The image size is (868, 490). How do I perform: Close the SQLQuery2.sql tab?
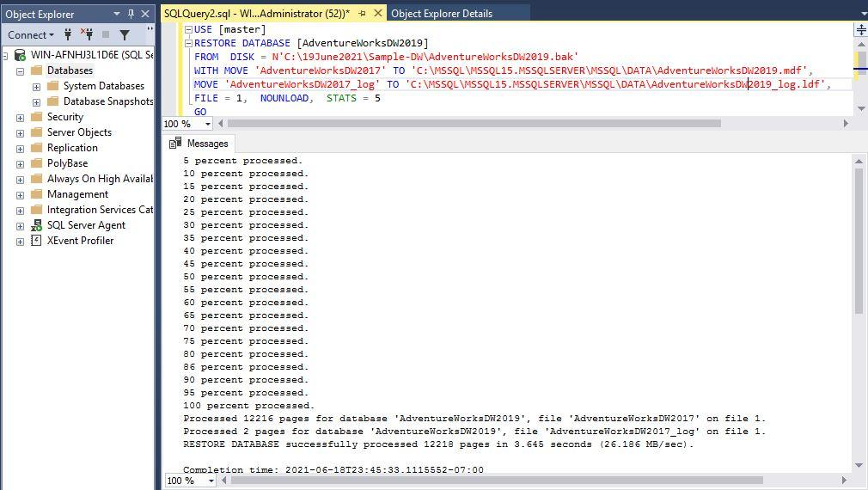coord(378,13)
